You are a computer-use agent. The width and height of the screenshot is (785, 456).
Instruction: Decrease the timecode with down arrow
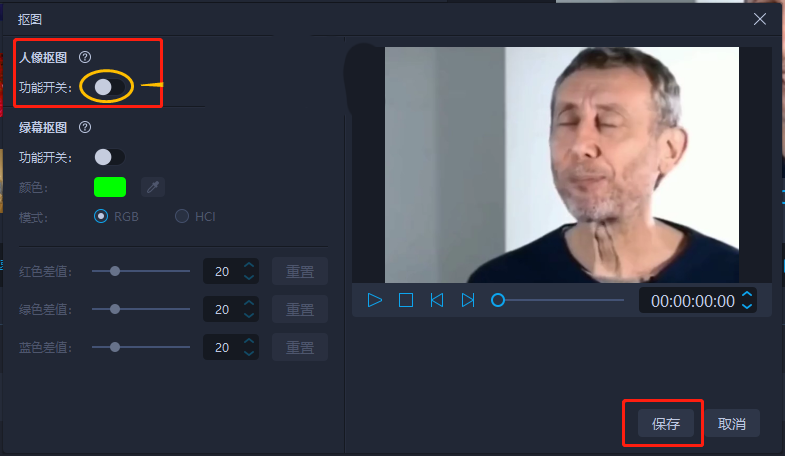747,306
